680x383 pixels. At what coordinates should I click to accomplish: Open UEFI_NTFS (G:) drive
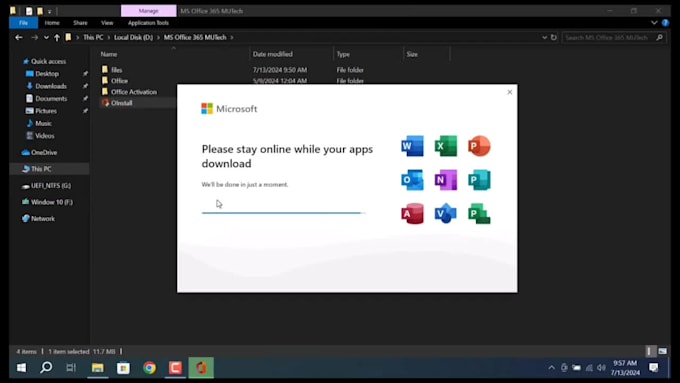click(51, 185)
